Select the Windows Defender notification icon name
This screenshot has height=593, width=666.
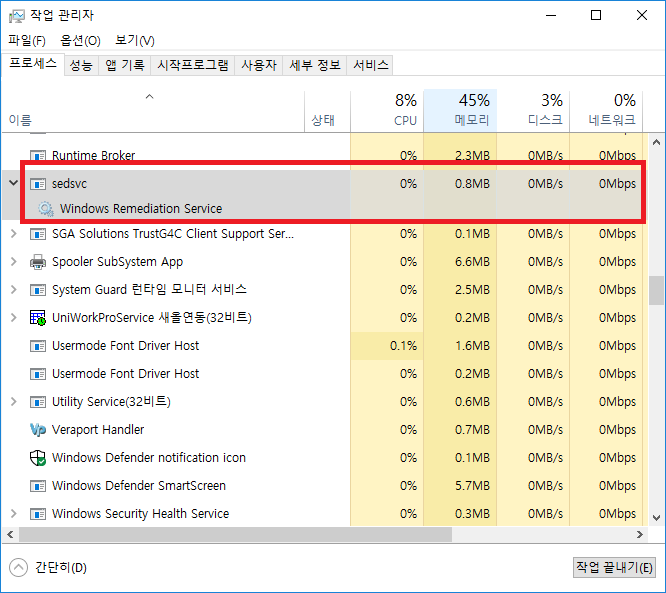click(149, 458)
